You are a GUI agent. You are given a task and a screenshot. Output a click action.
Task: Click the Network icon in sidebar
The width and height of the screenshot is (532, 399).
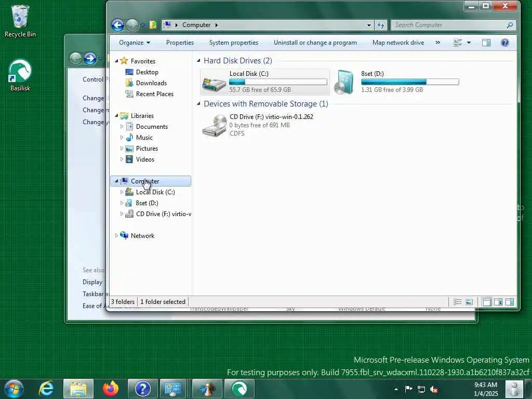(124, 235)
